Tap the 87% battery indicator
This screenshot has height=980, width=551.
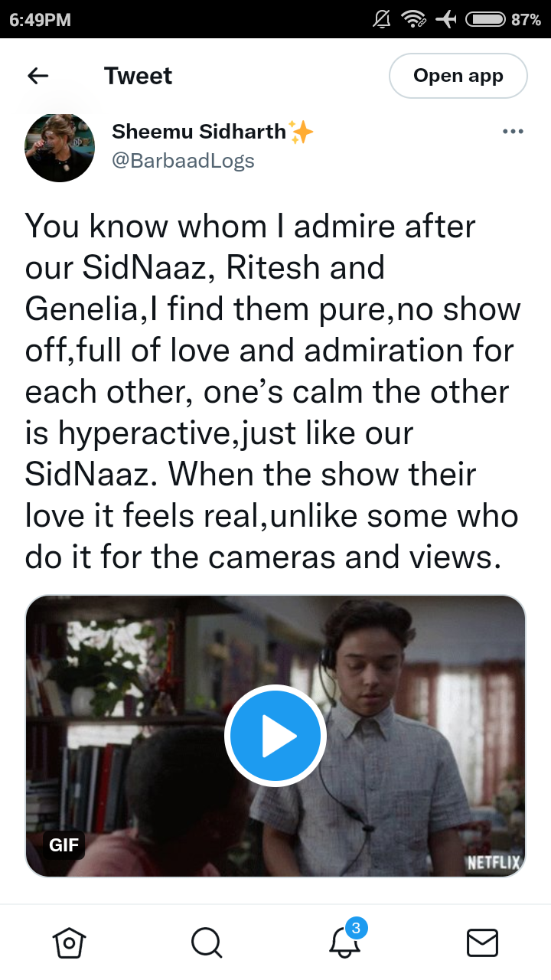click(x=501, y=20)
